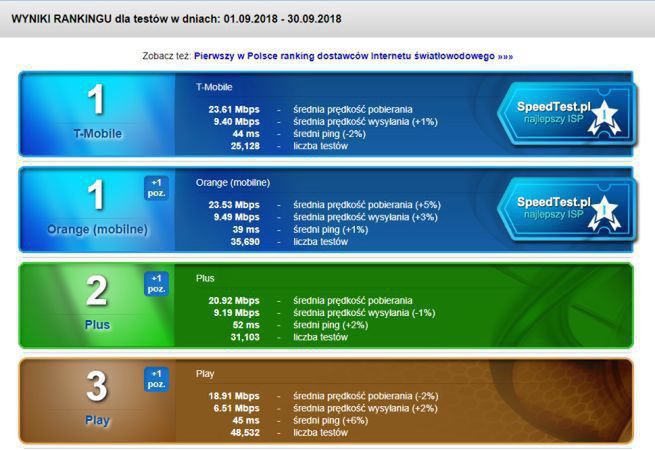This screenshot has height=450, width=655.
Task: Click T-Mobile's średni ping (-2%) label
Action: point(329,134)
